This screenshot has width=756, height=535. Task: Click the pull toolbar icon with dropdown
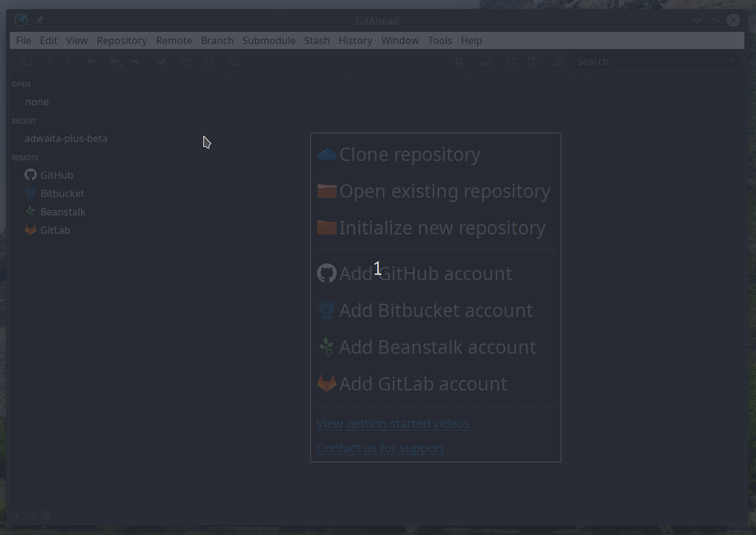tap(116, 61)
